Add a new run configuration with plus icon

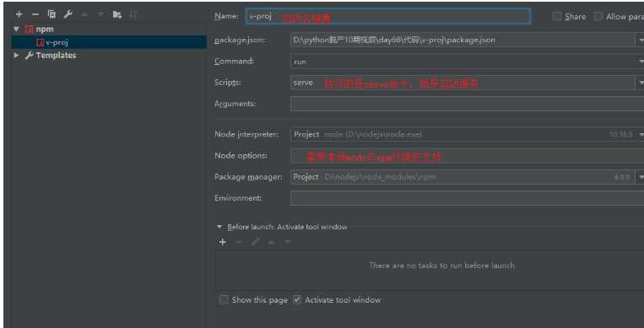19,15
